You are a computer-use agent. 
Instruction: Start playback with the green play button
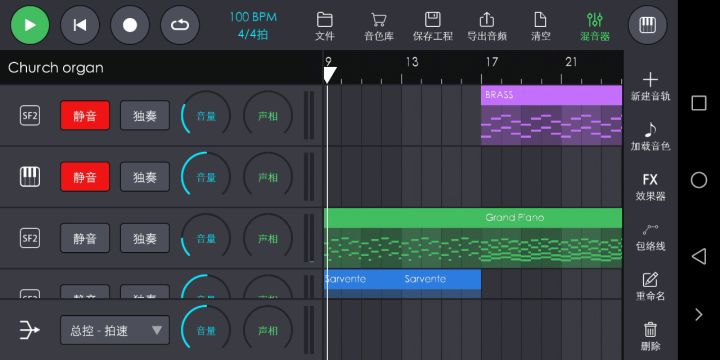click(x=30, y=25)
